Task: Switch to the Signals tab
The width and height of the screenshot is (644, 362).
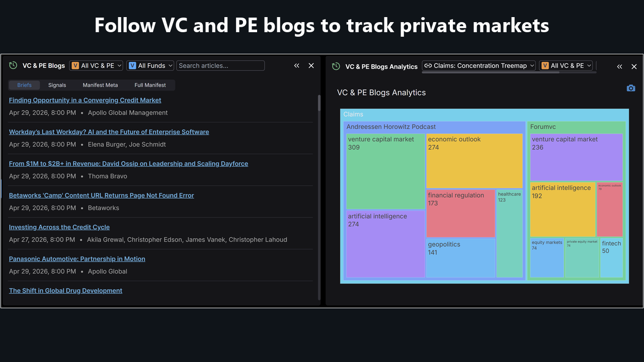Action: pyautogui.click(x=57, y=85)
